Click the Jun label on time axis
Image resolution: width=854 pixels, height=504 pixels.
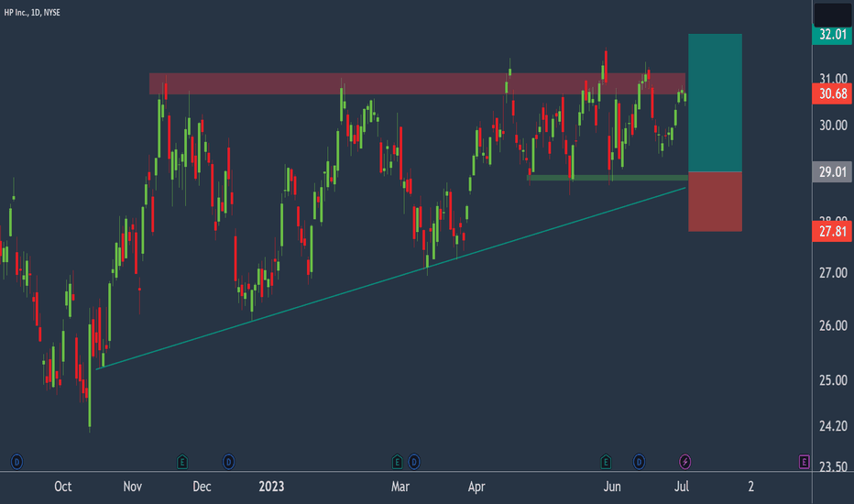611,487
